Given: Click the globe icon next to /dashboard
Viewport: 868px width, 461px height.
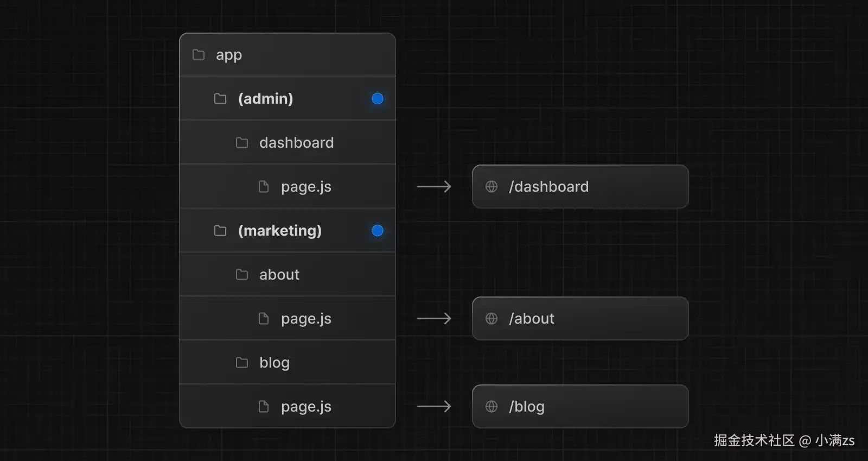Looking at the screenshot, I should pos(492,187).
